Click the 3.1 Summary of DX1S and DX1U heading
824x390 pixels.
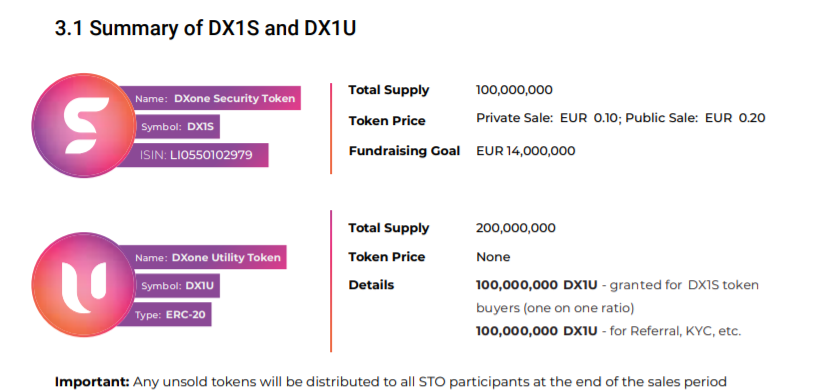[205, 28]
